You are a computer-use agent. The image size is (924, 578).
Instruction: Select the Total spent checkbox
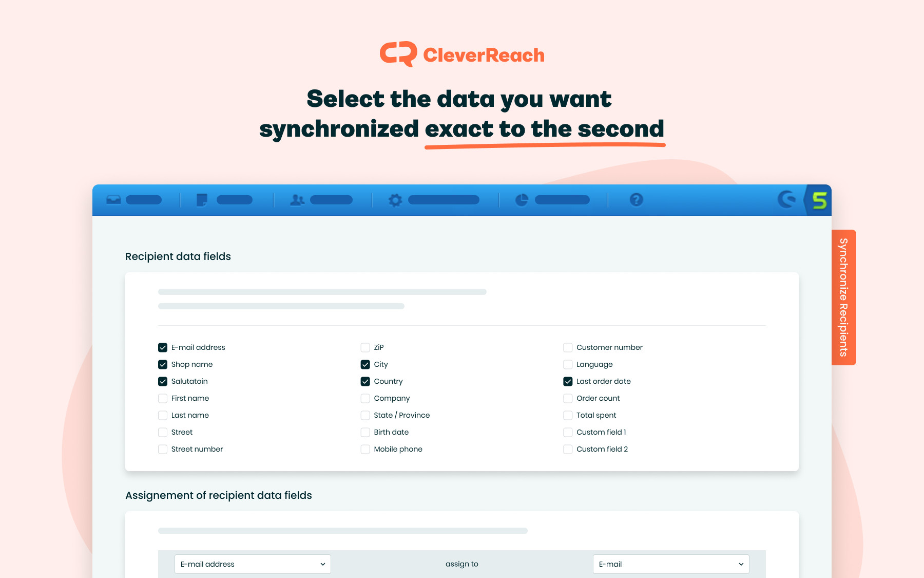point(568,415)
